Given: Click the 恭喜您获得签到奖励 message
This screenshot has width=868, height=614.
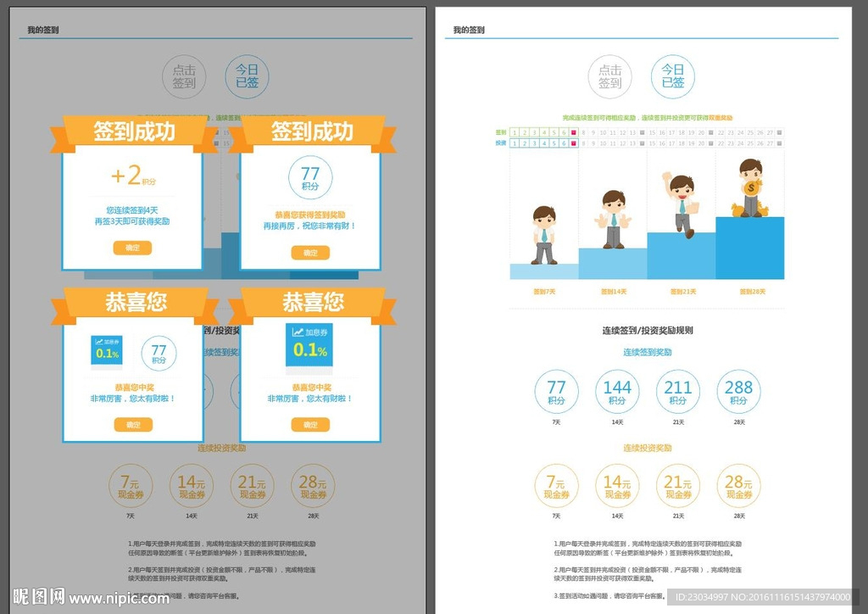Looking at the screenshot, I should (x=310, y=215).
